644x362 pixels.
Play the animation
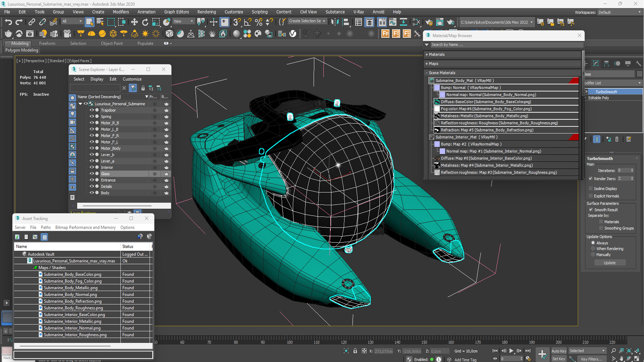point(511,351)
